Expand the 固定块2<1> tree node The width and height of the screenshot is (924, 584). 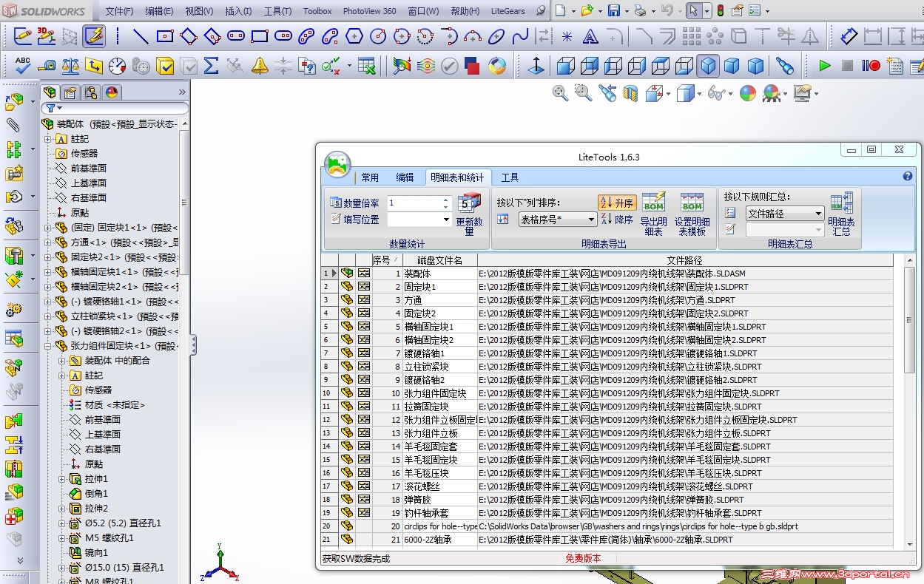[48, 257]
